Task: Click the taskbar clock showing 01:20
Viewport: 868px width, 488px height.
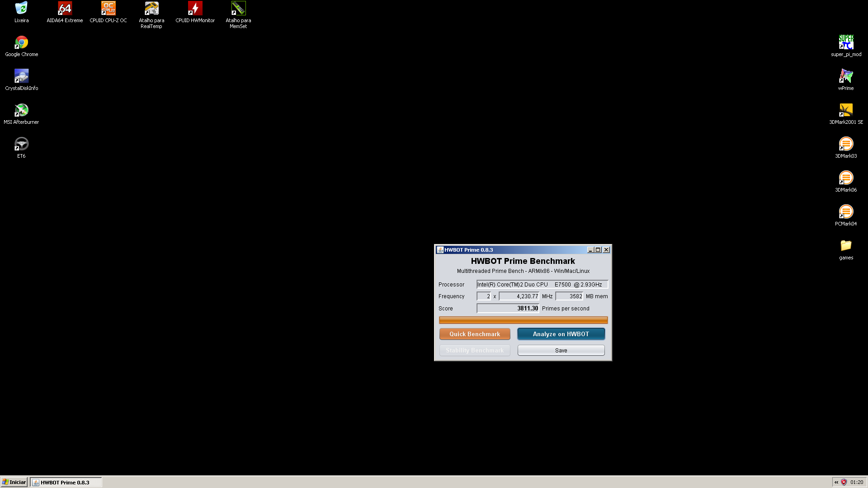Action: (857, 482)
